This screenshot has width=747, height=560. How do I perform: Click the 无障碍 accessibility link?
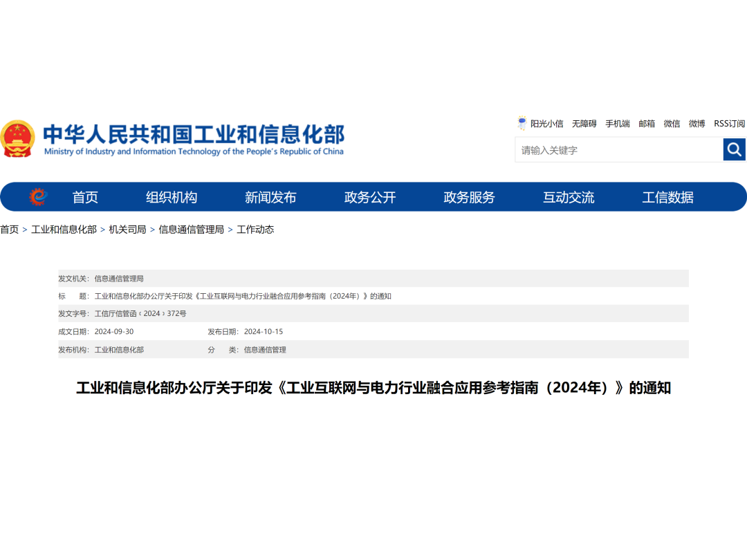click(x=584, y=124)
